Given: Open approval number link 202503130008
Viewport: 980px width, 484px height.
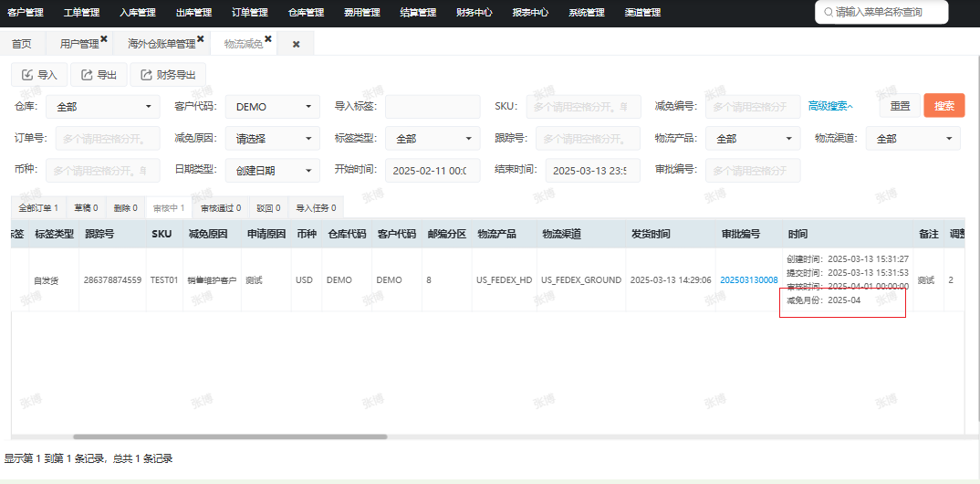Looking at the screenshot, I should coord(749,280).
